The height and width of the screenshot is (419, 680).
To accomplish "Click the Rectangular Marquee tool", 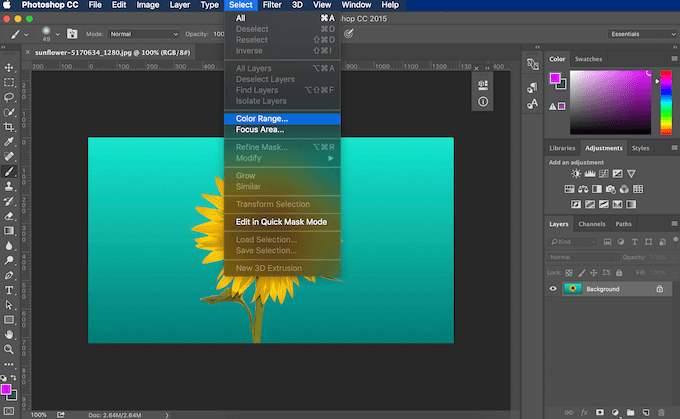I will [x=9, y=82].
